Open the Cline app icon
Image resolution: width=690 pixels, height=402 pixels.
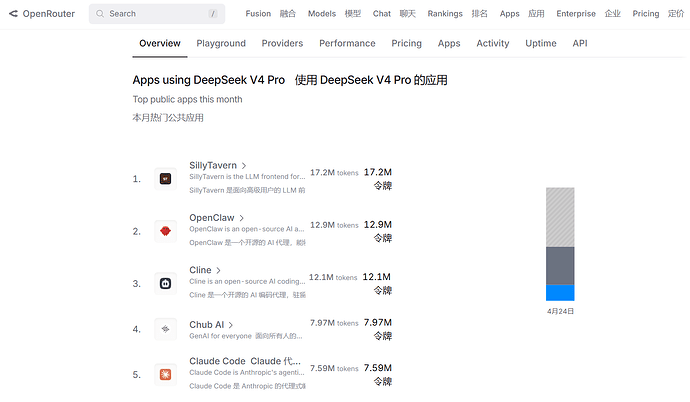point(165,284)
